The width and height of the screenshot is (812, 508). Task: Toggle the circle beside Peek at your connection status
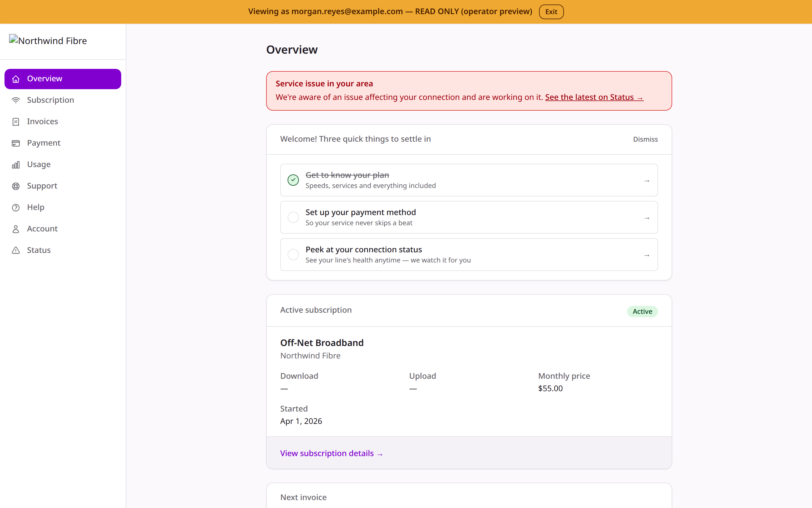[293, 255]
